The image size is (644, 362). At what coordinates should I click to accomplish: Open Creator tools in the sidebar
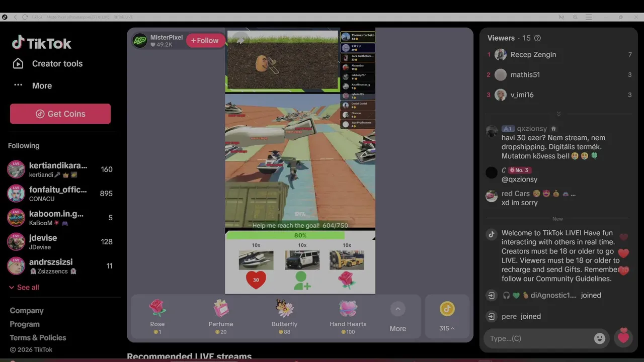click(x=47, y=64)
